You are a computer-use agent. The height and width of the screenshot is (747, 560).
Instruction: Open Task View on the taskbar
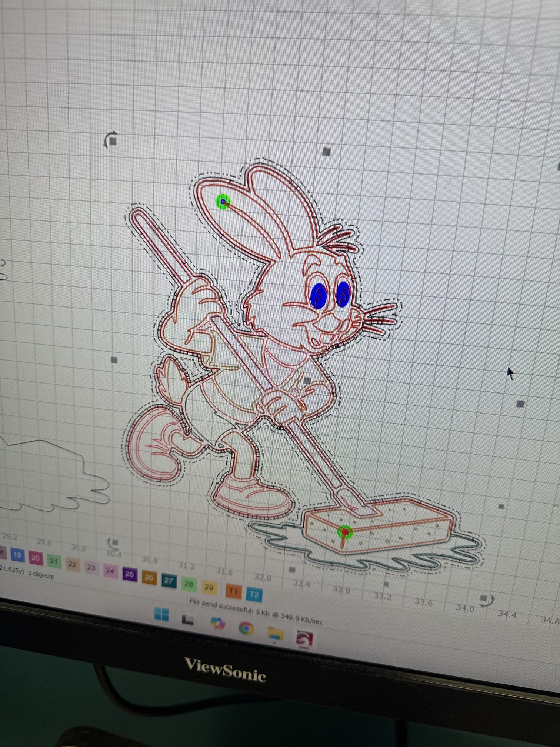click(188, 619)
